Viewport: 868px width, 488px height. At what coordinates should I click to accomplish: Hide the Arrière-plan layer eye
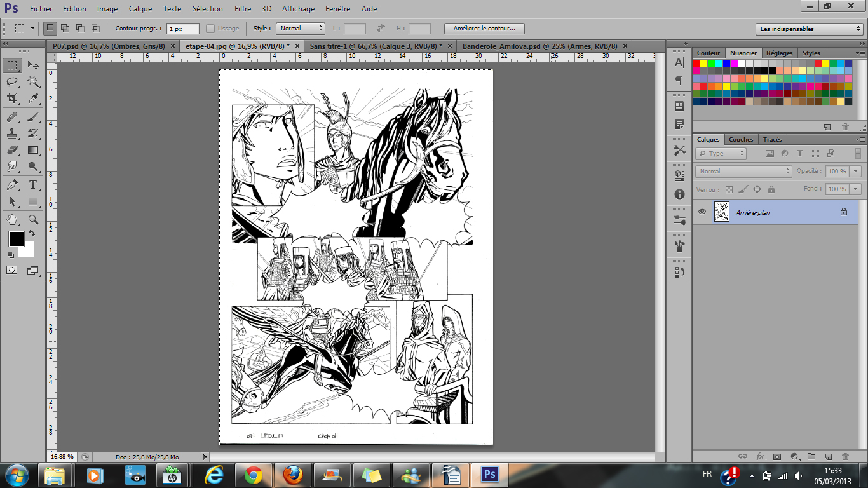click(x=702, y=212)
